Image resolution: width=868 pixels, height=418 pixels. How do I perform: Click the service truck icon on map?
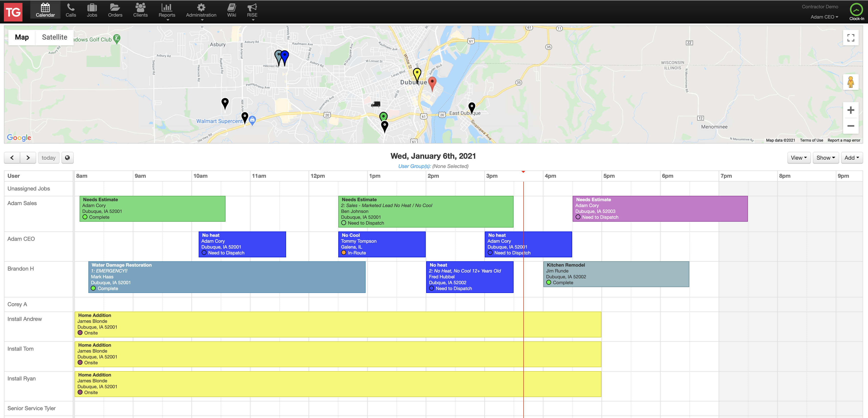(x=376, y=104)
